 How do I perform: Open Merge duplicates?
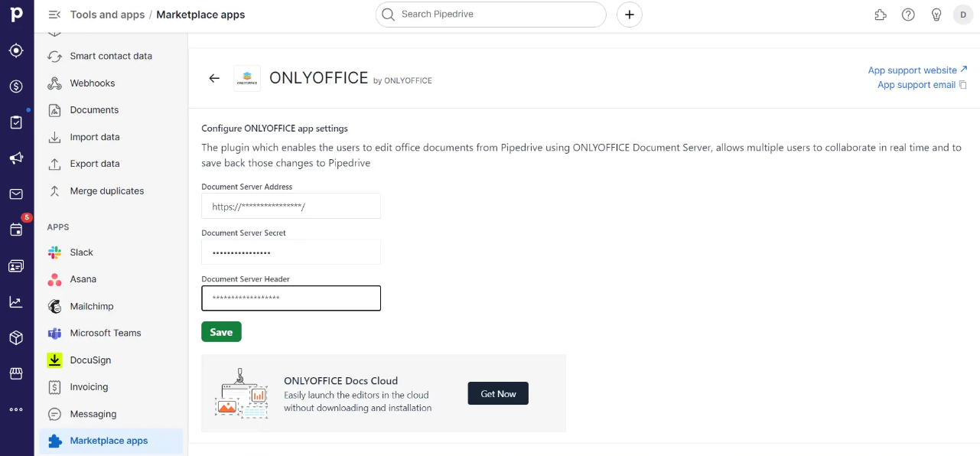tap(109, 191)
